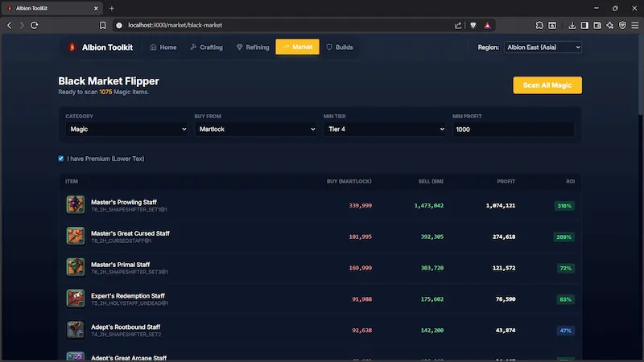
Task: Click sell price 303,720
Action: (432, 268)
